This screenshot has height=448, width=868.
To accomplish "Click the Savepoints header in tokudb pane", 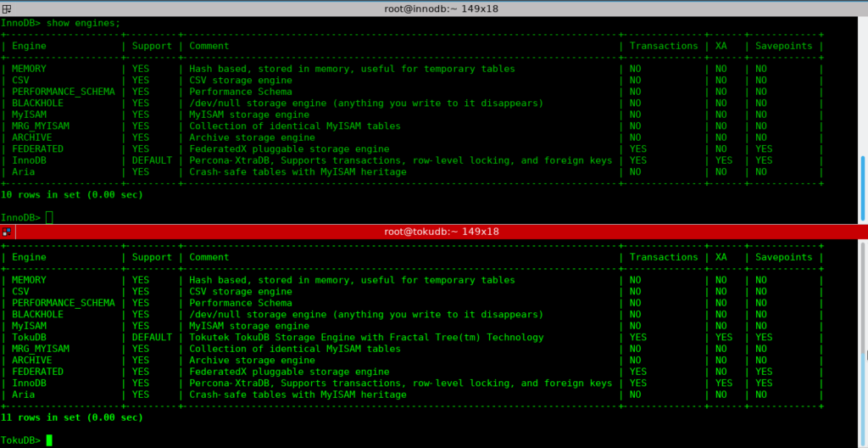I will [784, 257].
